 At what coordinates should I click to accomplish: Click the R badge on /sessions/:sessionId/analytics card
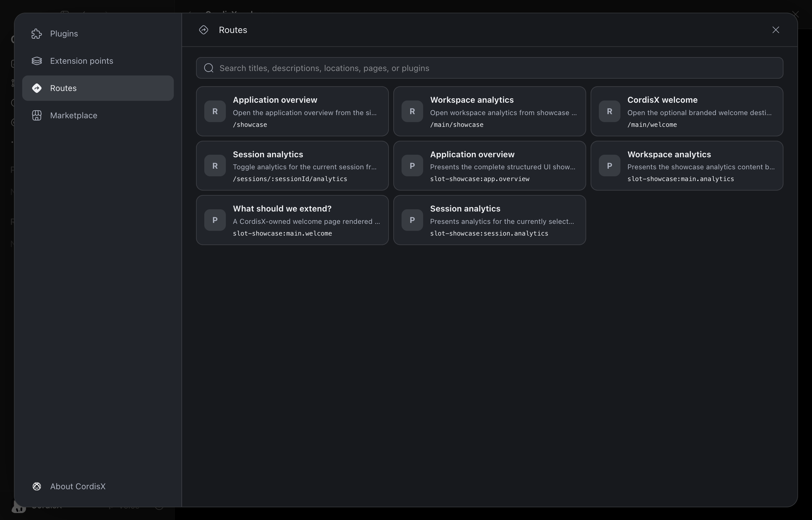point(215,166)
